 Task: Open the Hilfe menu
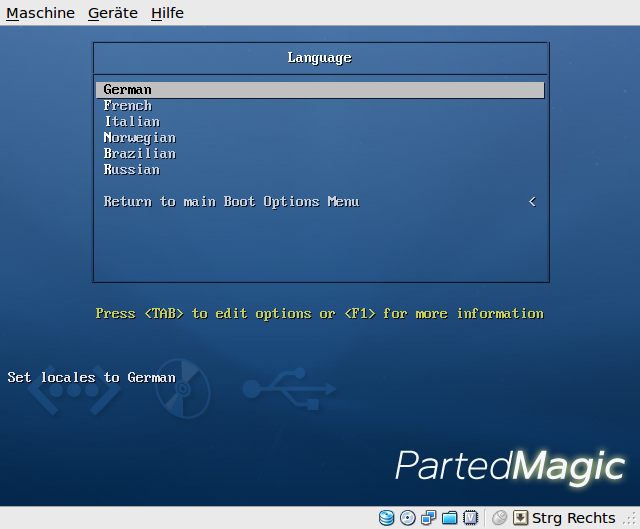[167, 13]
